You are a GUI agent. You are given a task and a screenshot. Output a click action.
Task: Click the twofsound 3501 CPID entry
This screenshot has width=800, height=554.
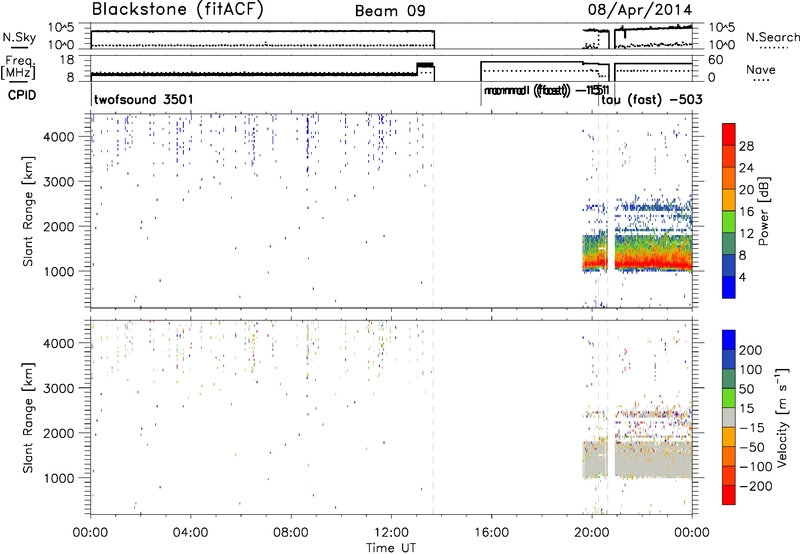click(x=144, y=99)
